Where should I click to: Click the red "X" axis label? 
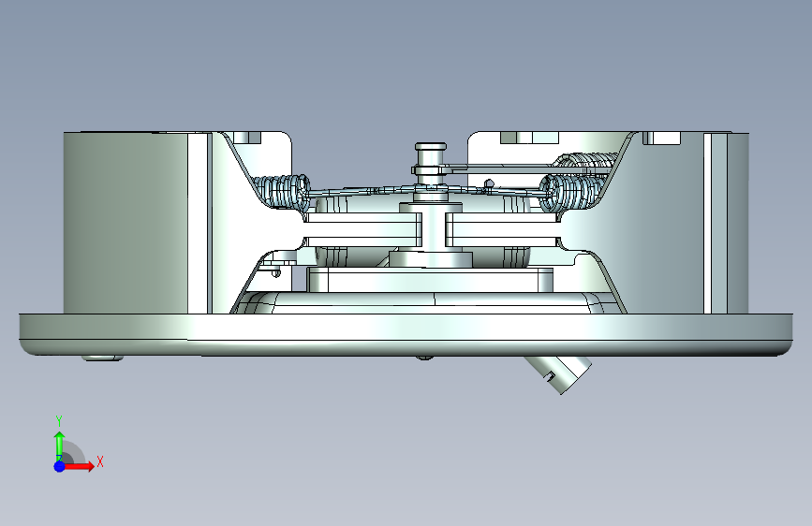pyautogui.click(x=100, y=461)
